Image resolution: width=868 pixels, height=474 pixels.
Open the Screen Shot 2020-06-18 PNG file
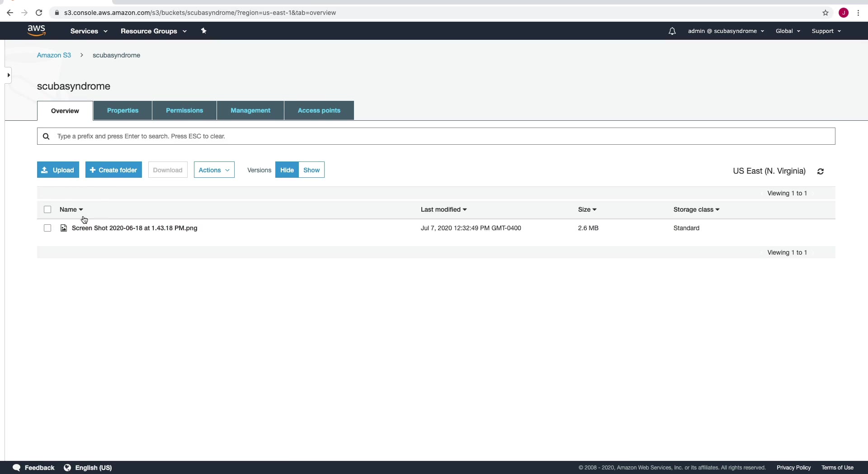point(135,228)
